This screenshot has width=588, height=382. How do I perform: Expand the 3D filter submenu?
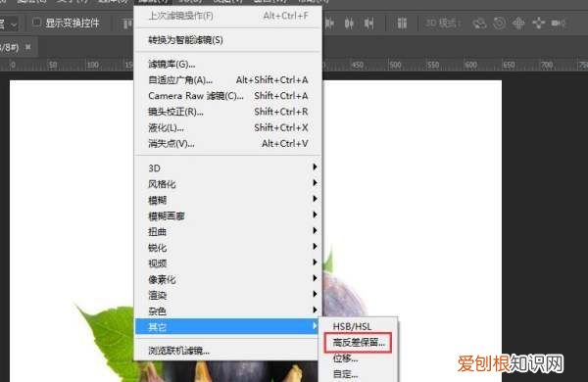(x=227, y=167)
